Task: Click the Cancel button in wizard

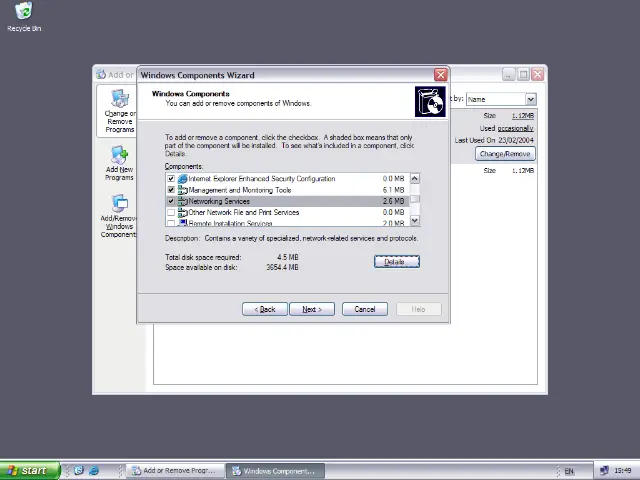Action: [x=365, y=309]
